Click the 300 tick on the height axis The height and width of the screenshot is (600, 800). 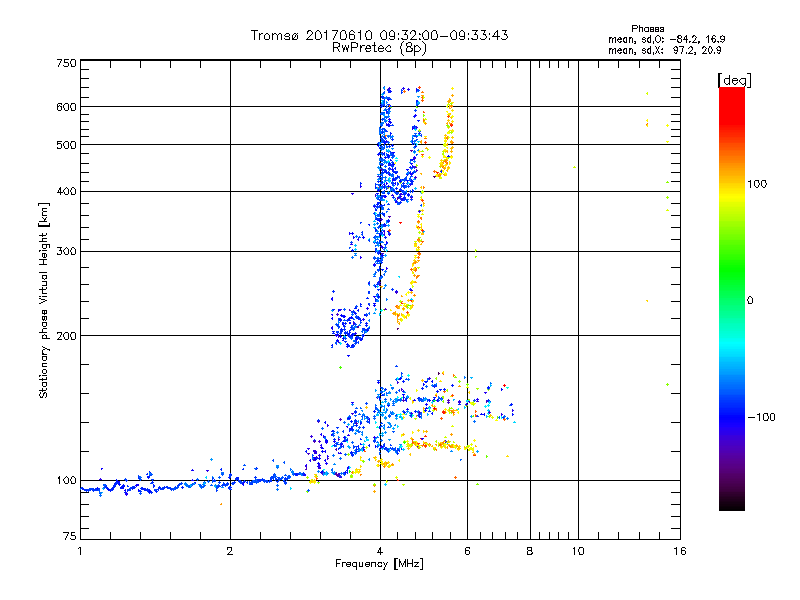pyautogui.click(x=66, y=252)
